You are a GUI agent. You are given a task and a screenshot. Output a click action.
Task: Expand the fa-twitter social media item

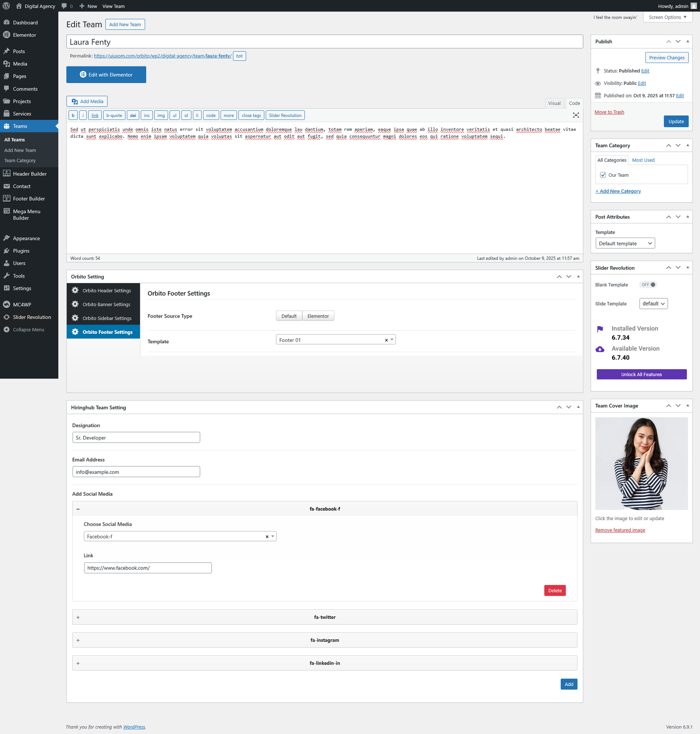click(324, 617)
